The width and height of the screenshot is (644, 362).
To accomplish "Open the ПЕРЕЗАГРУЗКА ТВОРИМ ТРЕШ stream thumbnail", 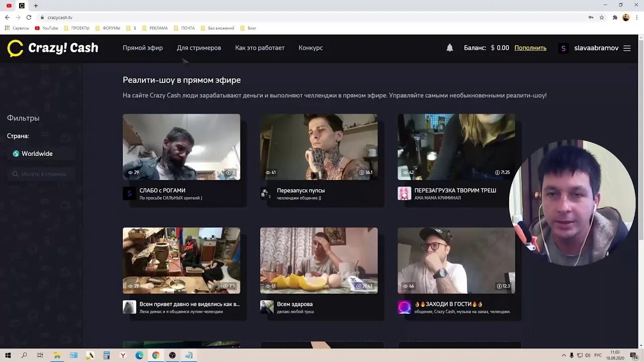I will coord(456,147).
